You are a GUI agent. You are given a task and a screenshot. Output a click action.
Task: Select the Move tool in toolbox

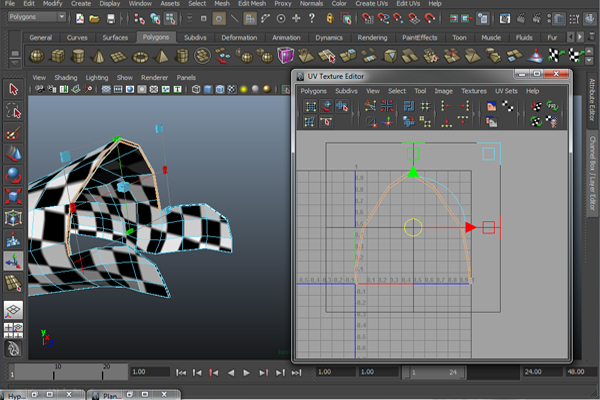13,154
